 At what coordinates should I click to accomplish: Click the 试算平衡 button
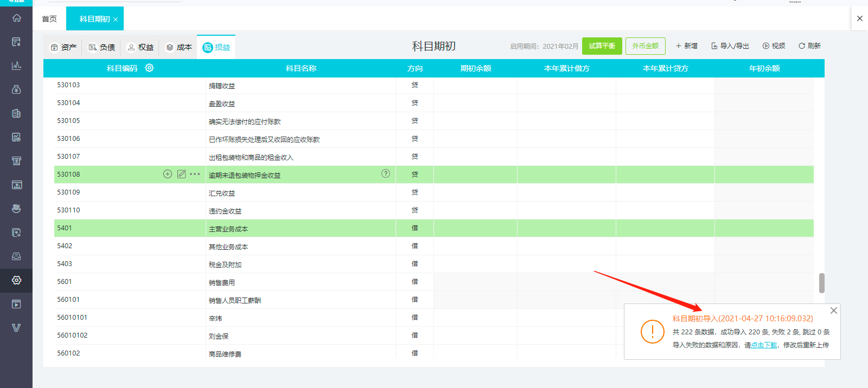602,46
